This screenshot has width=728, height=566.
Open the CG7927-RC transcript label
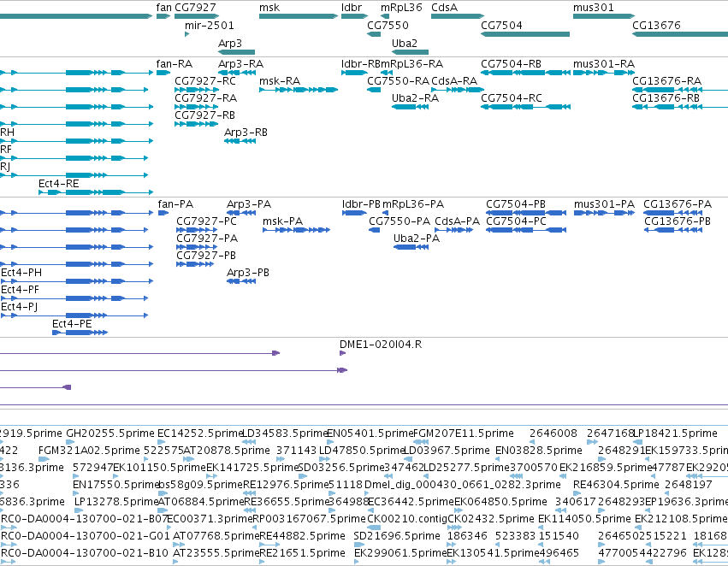click(205, 80)
